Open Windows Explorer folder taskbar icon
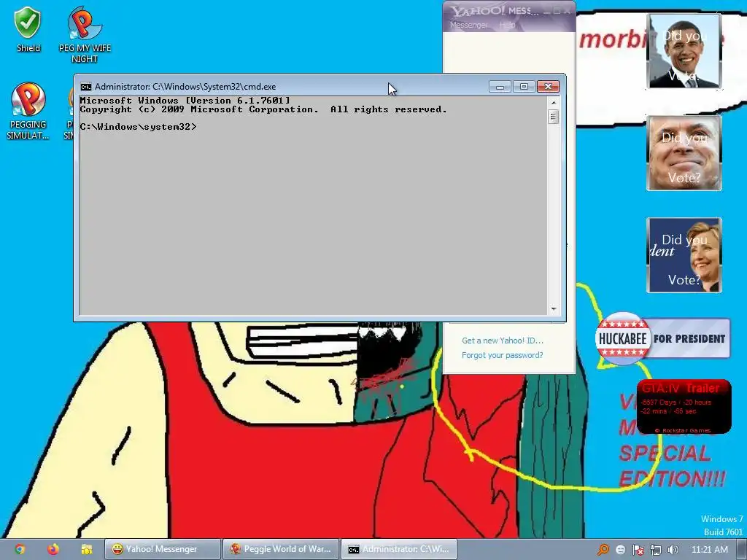747x560 pixels. [x=86, y=549]
